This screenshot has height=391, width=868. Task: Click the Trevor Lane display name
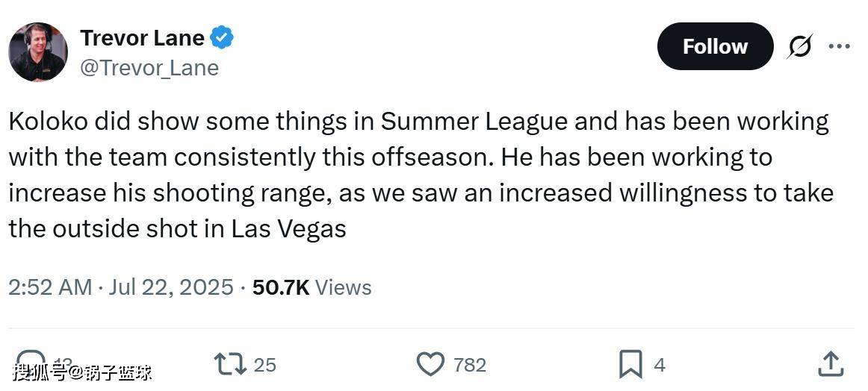142,37
